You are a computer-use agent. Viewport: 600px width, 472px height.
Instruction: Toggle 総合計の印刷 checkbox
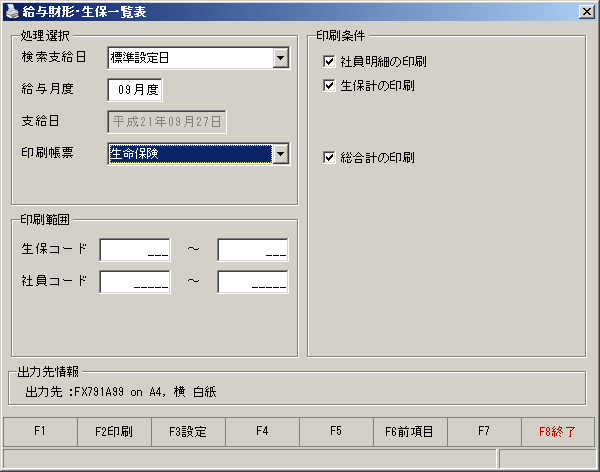[329, 157]
